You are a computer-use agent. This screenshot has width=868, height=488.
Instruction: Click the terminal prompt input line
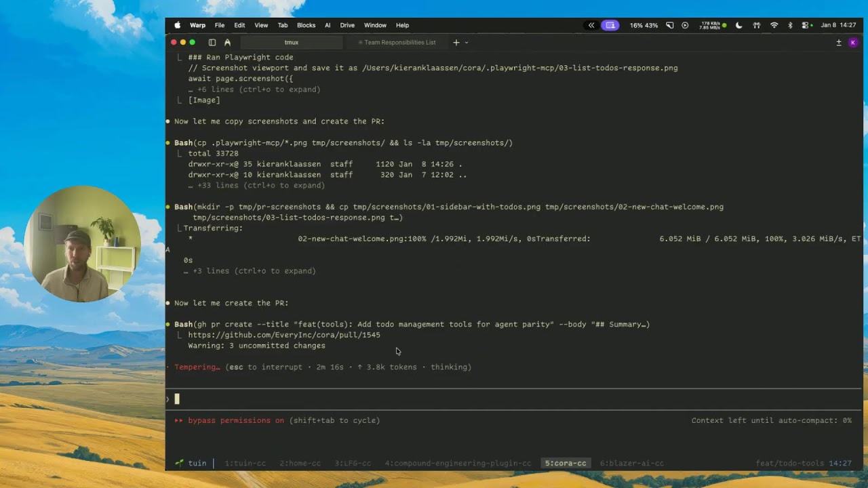513,399
